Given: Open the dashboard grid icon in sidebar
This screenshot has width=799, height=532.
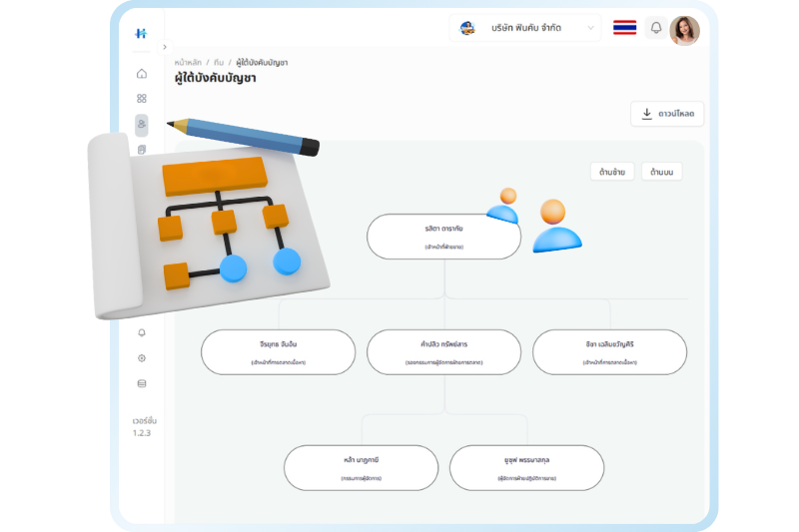Looking at the screenshot, I should [142, 99].
